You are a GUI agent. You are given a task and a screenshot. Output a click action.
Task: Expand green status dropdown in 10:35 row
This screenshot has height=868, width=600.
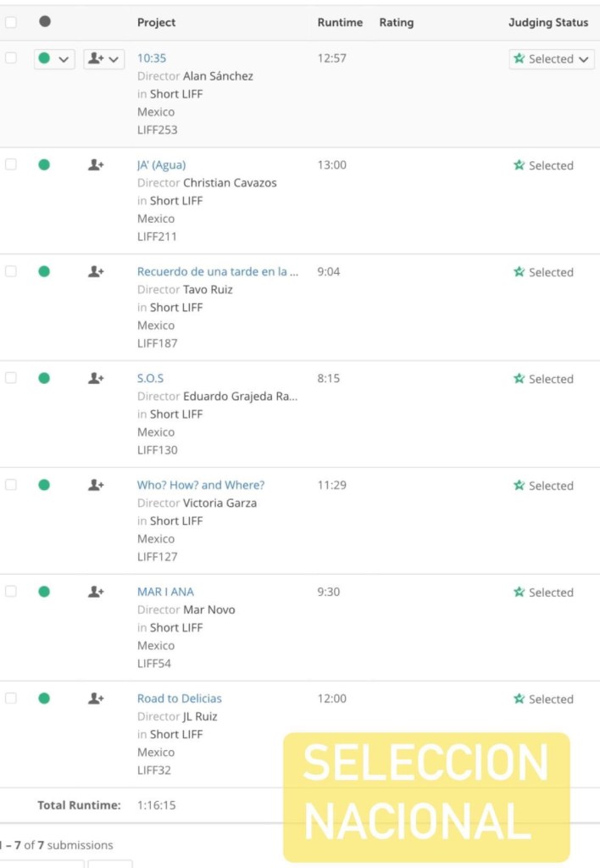54,59
